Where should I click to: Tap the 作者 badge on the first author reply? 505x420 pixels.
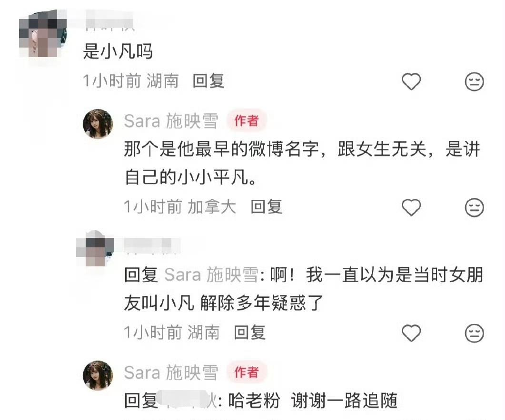point(247,121)
